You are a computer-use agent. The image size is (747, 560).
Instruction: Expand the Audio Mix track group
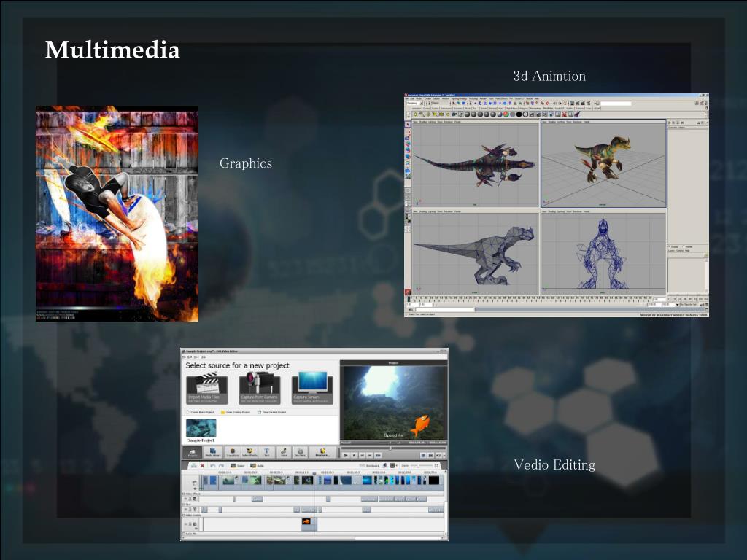[x=183, y=533]
